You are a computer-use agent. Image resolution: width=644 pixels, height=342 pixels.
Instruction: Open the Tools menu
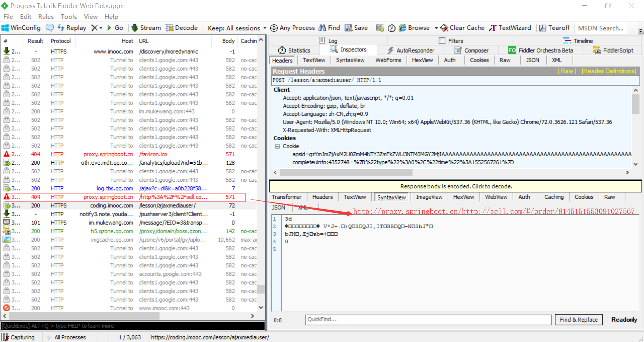(69, 16)
